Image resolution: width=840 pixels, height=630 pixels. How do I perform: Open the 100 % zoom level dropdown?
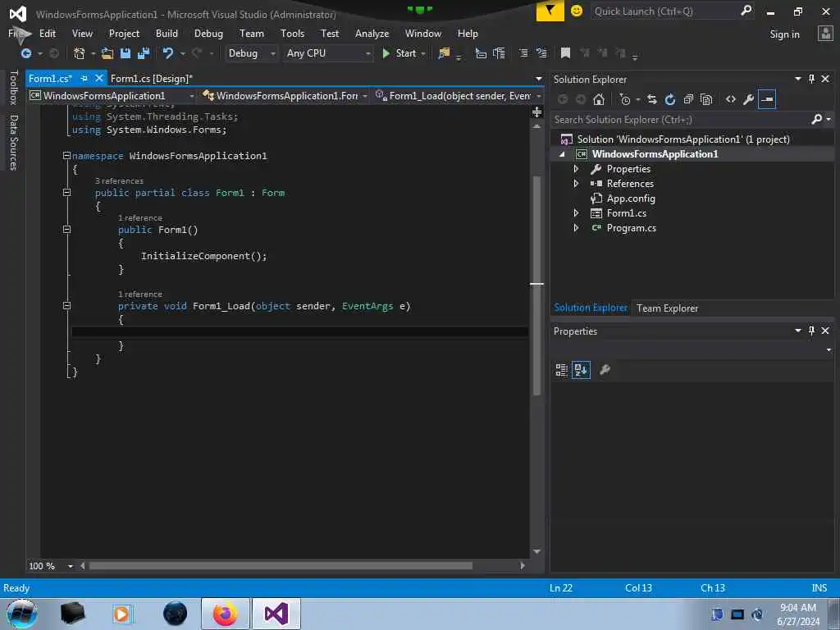click(x=71, y=566)
